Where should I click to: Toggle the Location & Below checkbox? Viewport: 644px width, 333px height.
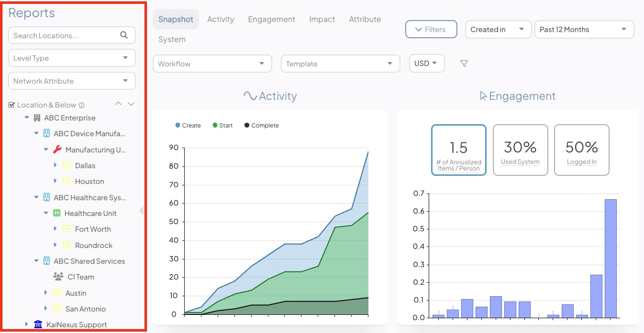[x=12, y=105]
